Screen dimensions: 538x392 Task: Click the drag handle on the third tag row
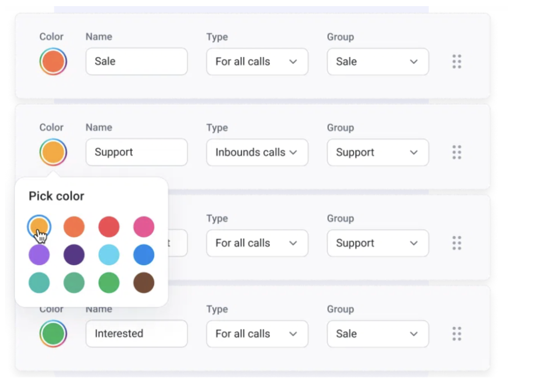(456, 243)
